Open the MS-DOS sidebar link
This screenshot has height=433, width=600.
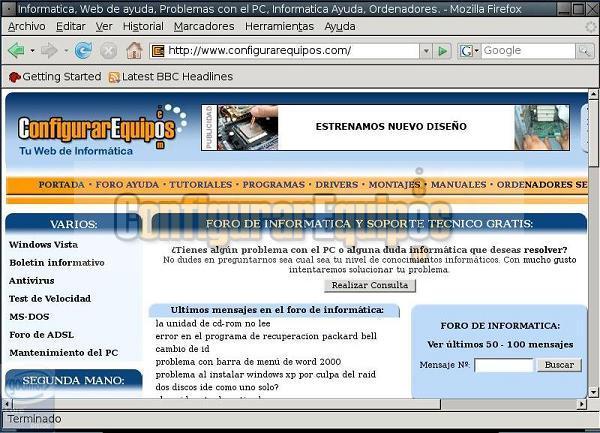[29, 316]
